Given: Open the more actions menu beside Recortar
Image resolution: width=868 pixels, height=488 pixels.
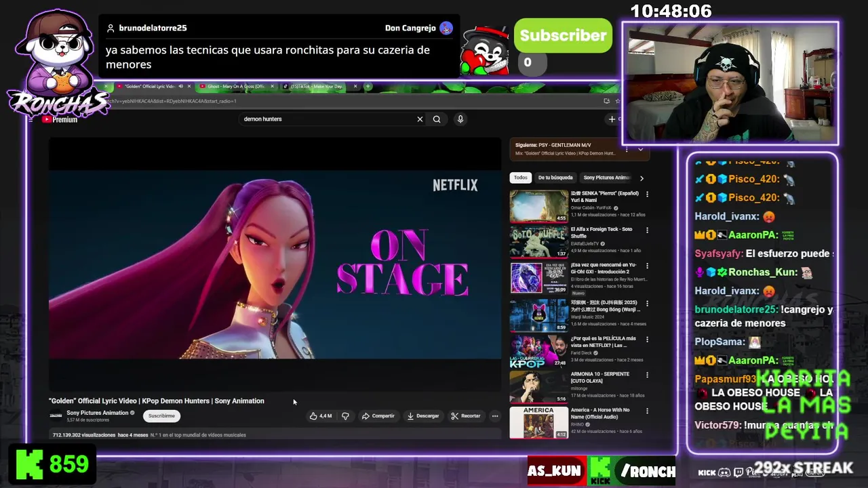Looking at the screenshot, I should point(495,416).
